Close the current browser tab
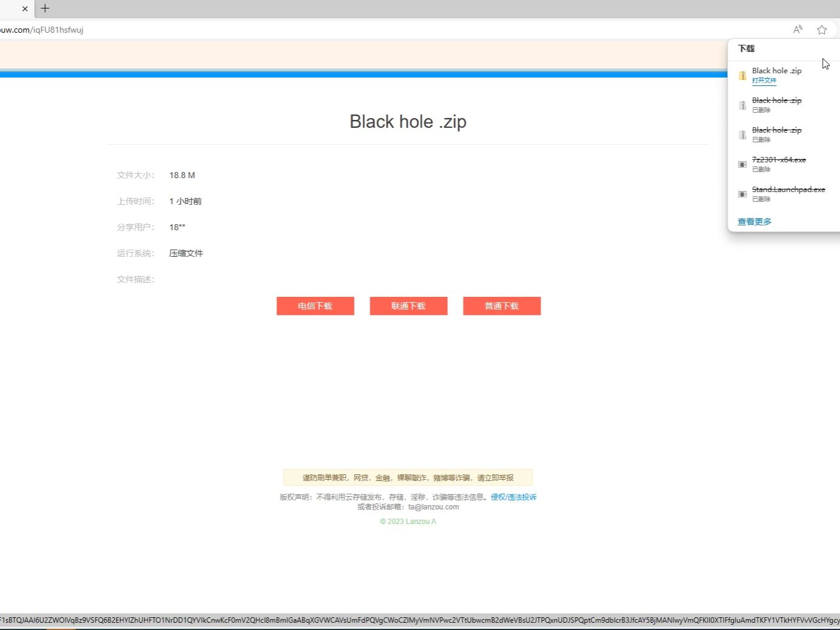 pos(25,8)
